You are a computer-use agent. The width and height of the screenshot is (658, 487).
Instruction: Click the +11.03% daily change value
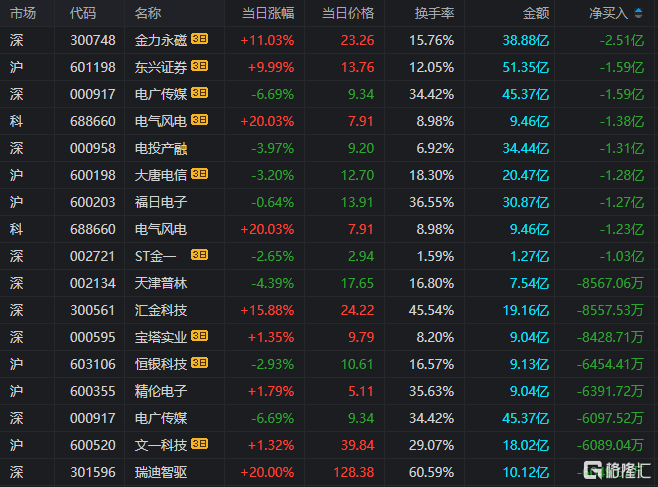pos(267,40)
